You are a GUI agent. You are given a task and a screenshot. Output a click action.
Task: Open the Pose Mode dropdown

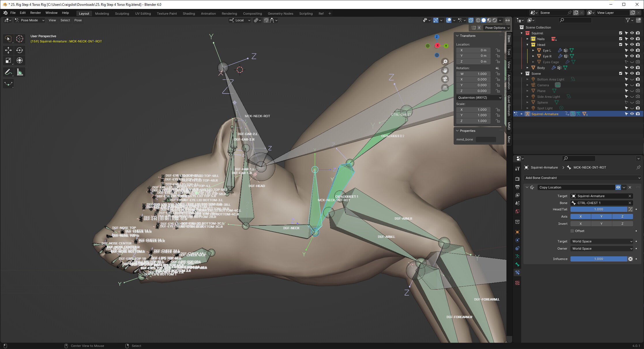[x=30, y=20]
